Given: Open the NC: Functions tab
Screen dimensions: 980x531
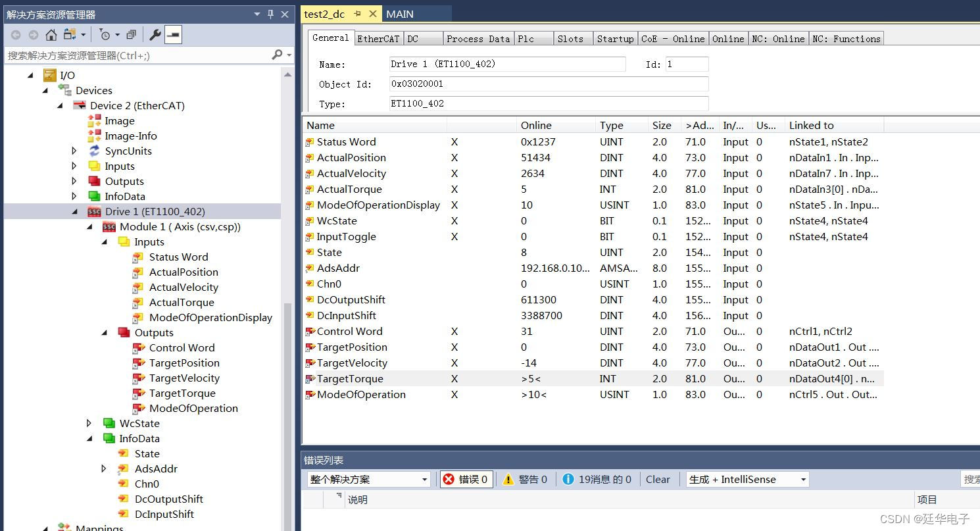Looking at the screenshot, I should pyautogui.click(x=846, y=39).
